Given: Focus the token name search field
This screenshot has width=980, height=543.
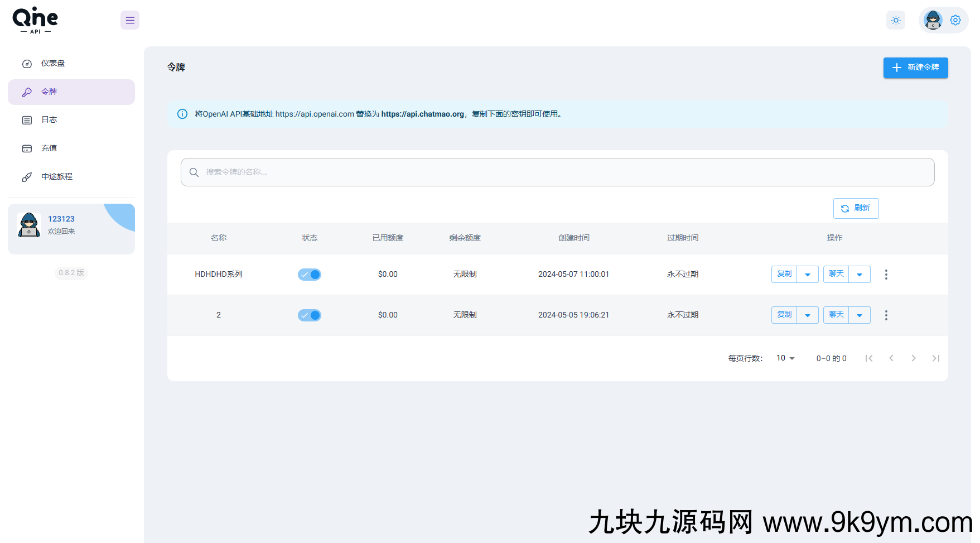Looking at the screenshot, I should [558, 172].
